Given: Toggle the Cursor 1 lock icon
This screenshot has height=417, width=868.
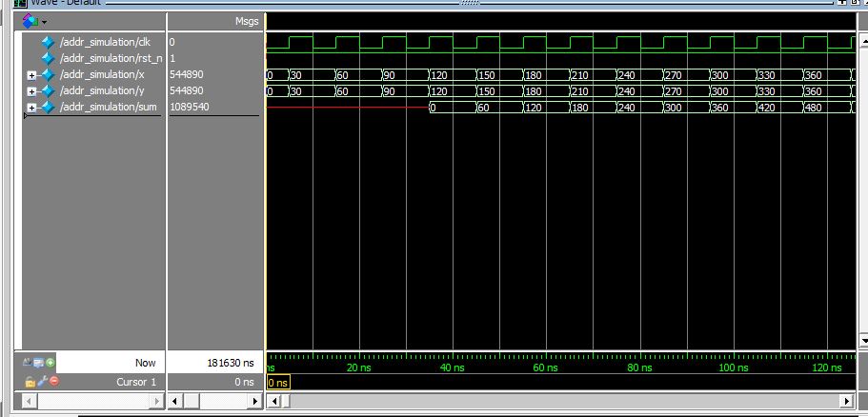Looking at the screenshot, I should coord(30,381).
